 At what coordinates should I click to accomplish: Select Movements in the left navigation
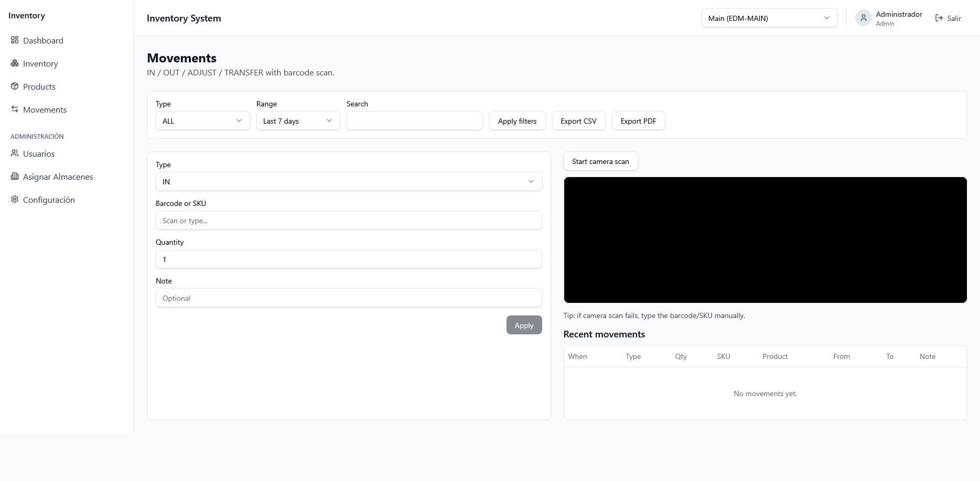pos(45,110)
